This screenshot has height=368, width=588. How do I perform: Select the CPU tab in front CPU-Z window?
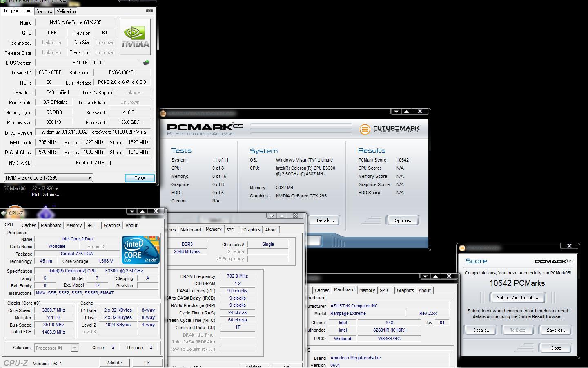[9, 225]
